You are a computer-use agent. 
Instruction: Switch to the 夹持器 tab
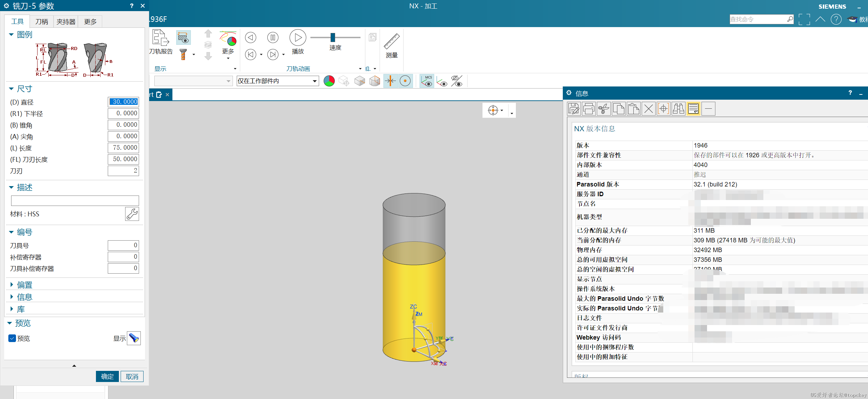click(66, 22)
